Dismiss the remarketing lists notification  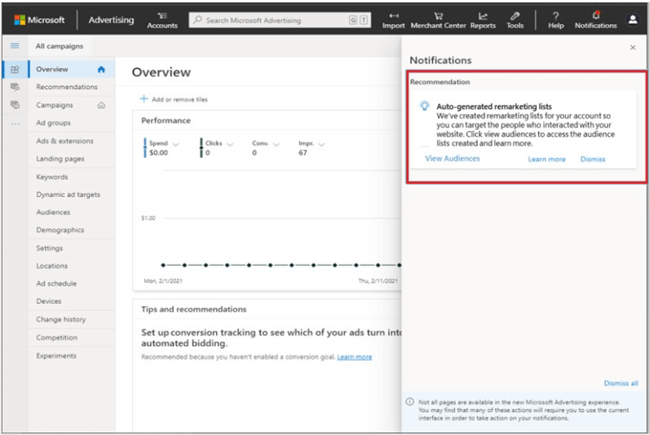click(593, 159)
